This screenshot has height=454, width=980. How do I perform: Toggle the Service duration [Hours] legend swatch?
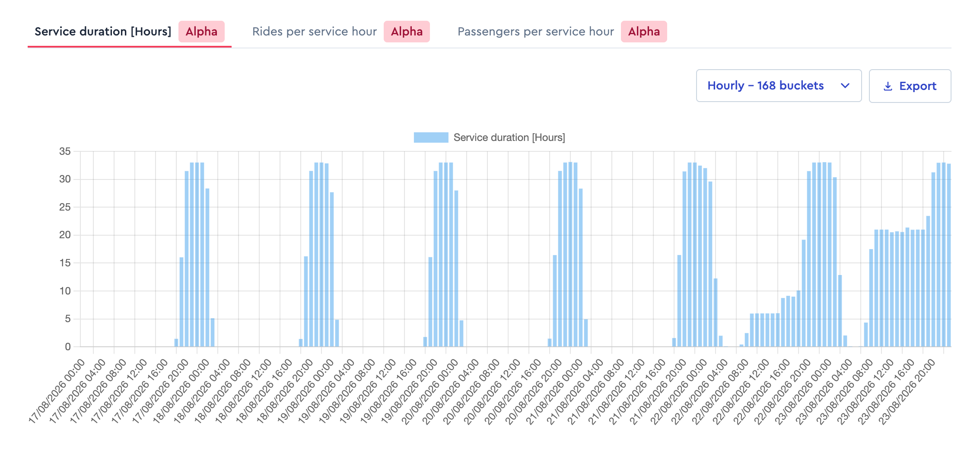(431, 137)
